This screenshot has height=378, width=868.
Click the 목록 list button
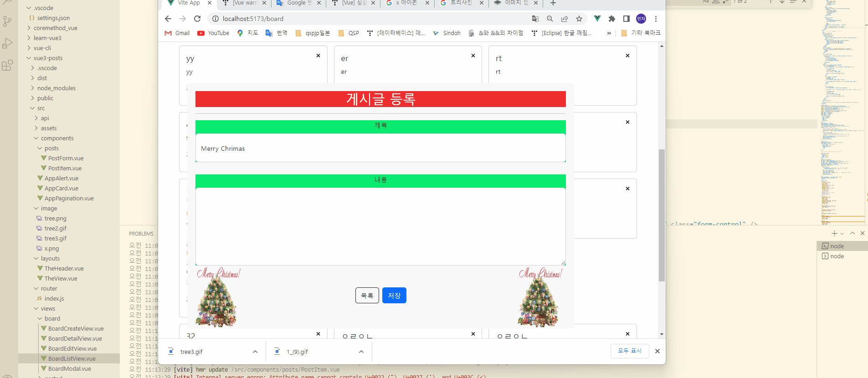pyautogui.click(x=367, y=296)
